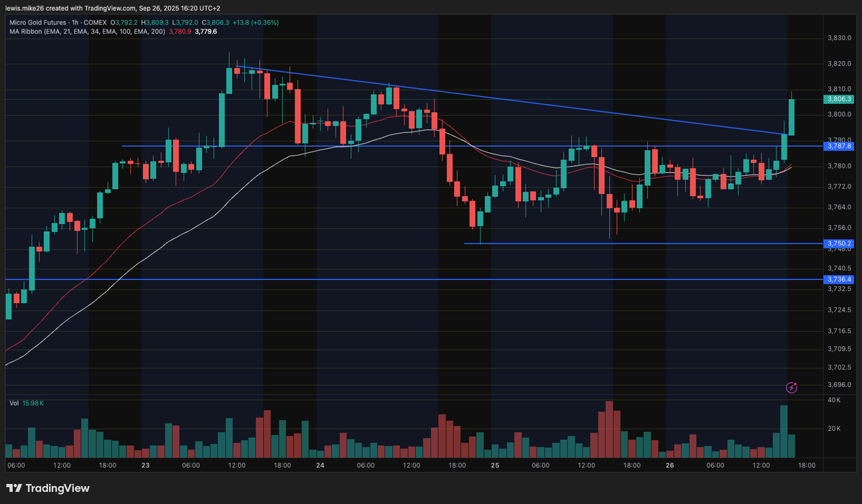The width and height of the screenshot is (862, 504).
Task: Click the green current price label 3,806.3
Action: pyautogui.click(x=839, y=99)
